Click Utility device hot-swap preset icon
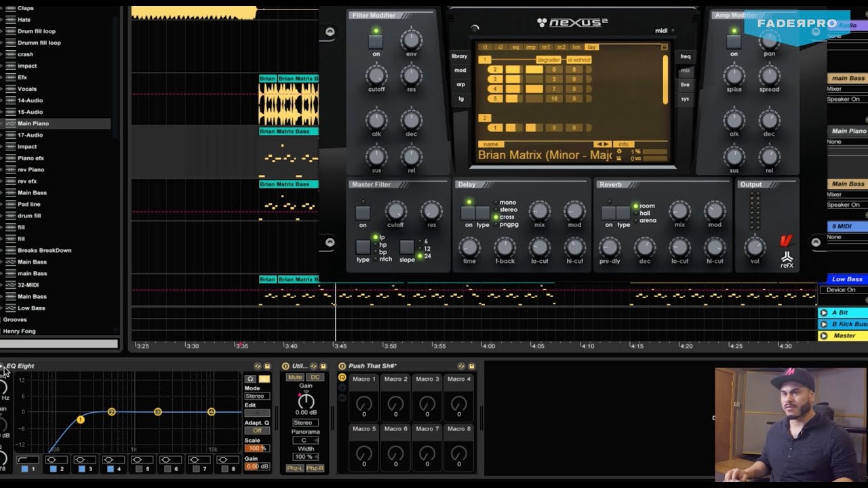 313,366
